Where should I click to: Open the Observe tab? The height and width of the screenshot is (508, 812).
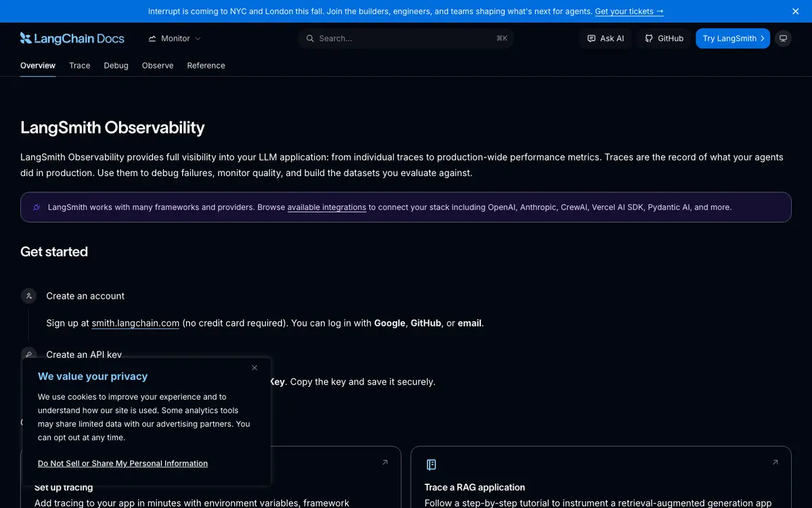[x=158, y=66]
